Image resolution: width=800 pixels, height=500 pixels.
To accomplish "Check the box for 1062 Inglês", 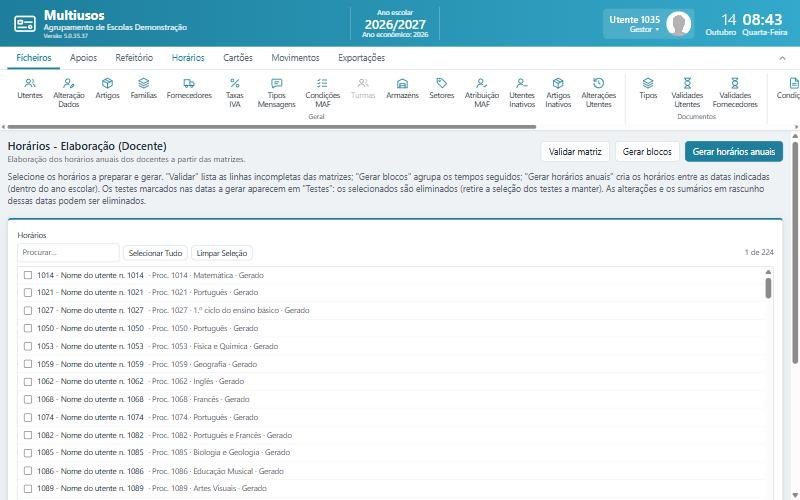I will pos(28,382).
